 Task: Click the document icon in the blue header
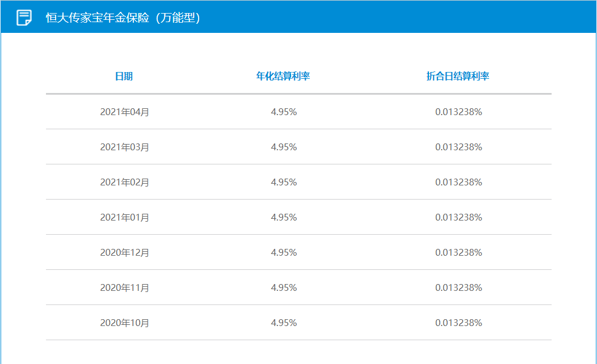[x=24, y=18]
